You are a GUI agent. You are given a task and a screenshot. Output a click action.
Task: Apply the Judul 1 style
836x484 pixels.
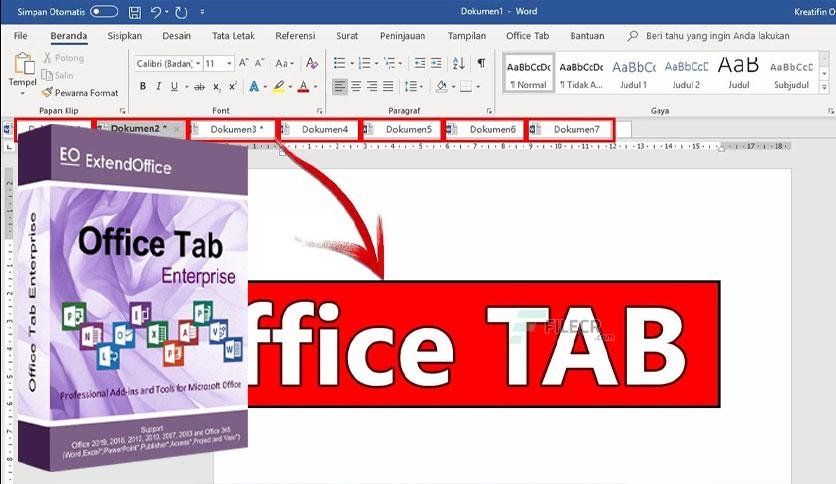tap(633, 74)
